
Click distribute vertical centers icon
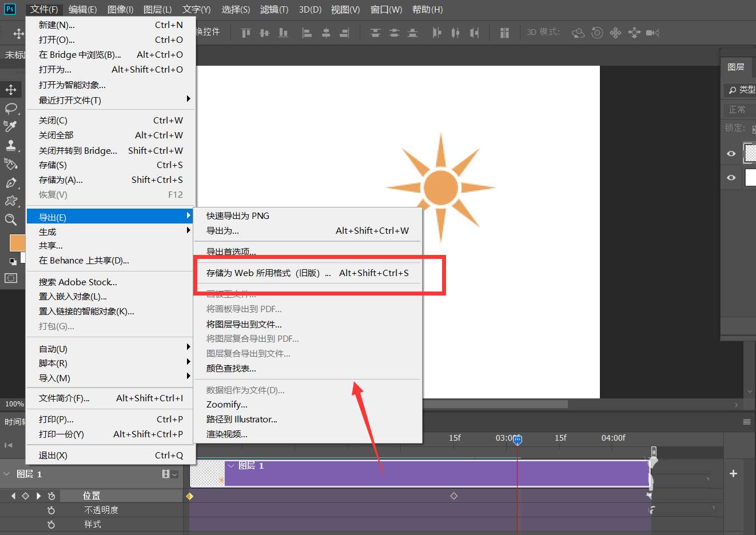[394, 33]
